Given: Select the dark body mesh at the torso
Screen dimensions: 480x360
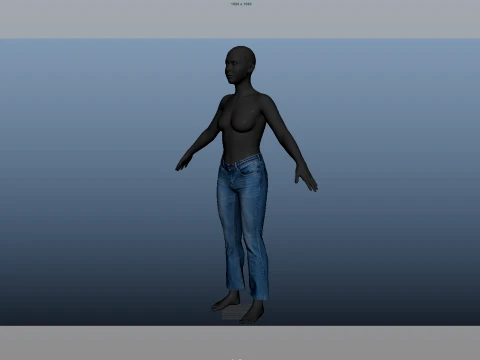Looking at the screenshot, I should [243, 128].
